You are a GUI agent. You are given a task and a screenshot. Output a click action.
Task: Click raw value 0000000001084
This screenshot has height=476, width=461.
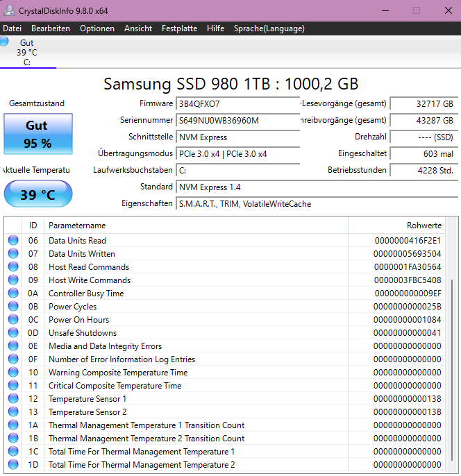click(408, 320)
